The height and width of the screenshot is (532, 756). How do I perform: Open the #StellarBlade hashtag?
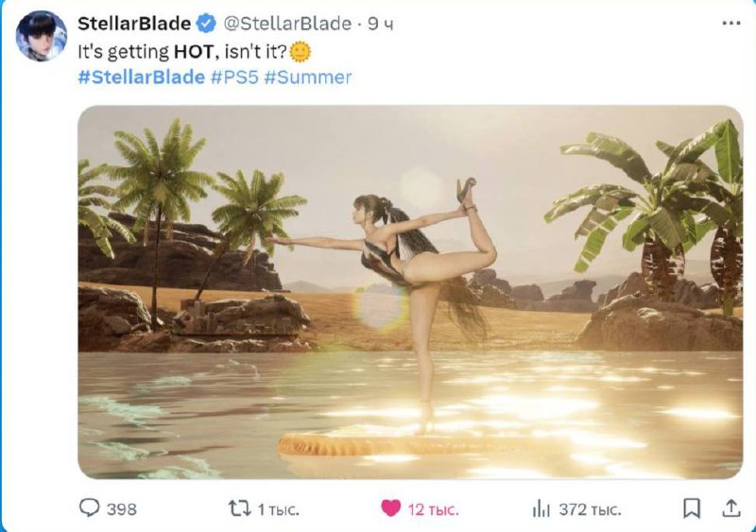tap(141, 77)
